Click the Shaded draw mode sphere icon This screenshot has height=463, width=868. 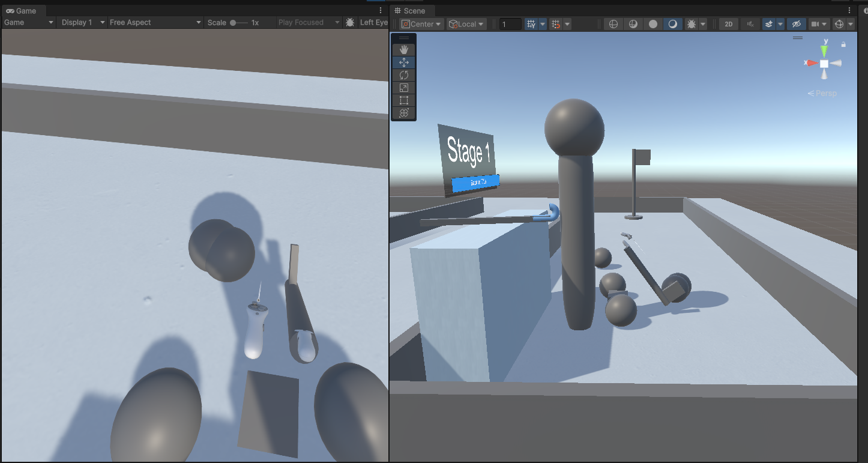coord(653,24)
